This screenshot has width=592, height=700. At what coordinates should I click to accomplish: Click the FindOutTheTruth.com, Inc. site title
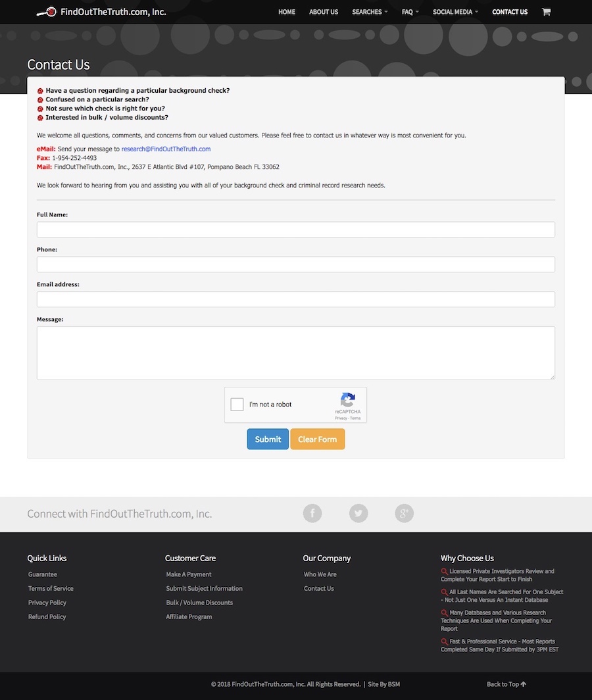coord(113,12)
